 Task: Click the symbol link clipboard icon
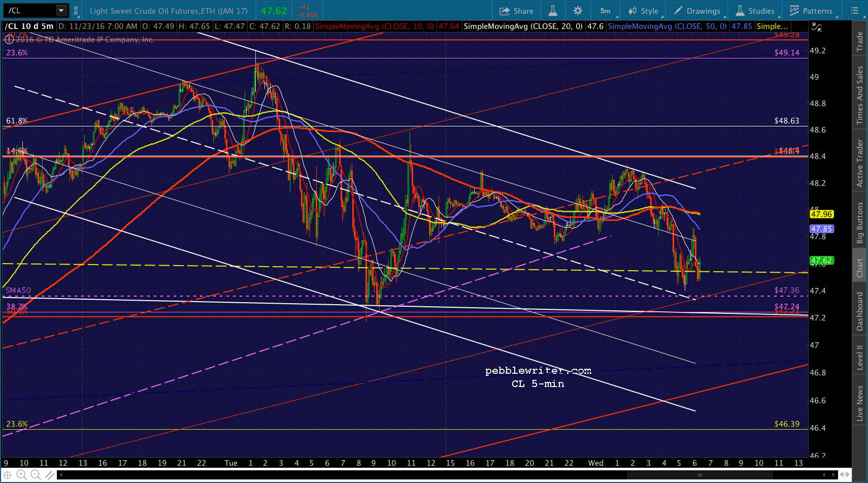coord(76,11)
